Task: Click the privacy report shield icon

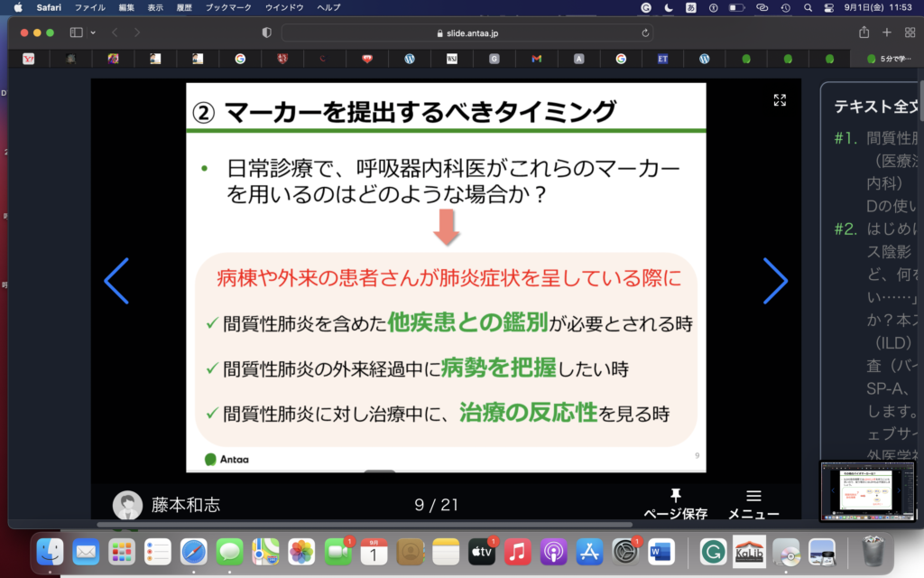Action: tap(266, 33)
